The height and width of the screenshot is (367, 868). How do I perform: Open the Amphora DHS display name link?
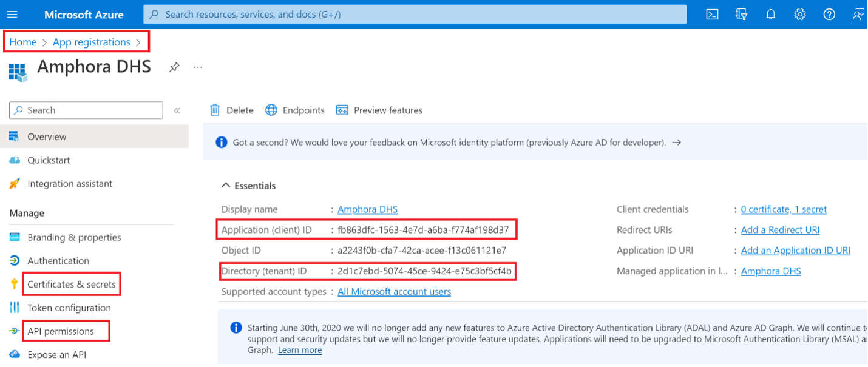pos(368,209)
